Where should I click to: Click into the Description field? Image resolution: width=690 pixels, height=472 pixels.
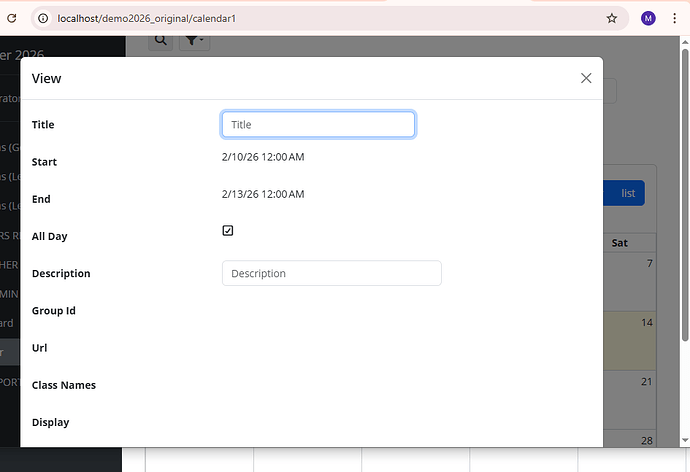click(331, 273)
